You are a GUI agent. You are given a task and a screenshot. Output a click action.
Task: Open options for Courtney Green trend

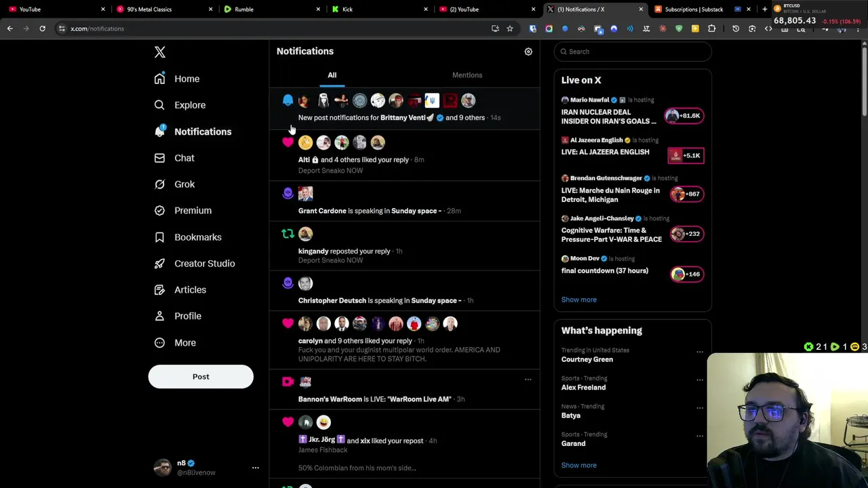pyautogui.click(x=700, y=352)
